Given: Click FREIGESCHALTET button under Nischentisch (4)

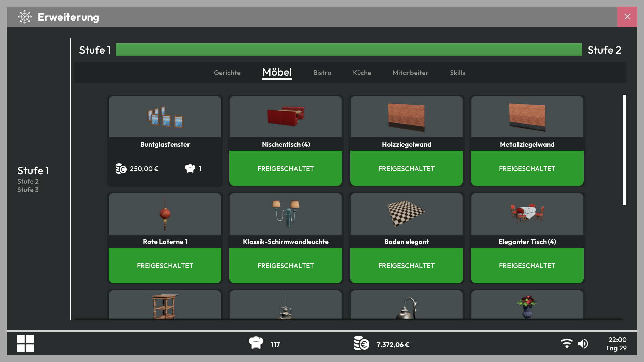Looking at the screenshot, I should click(286, 169).
